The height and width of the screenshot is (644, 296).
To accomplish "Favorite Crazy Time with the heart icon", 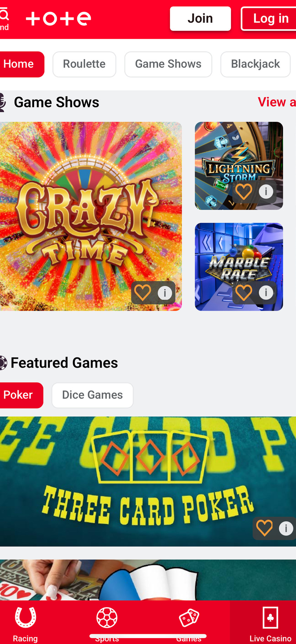I will coord(143,293).
